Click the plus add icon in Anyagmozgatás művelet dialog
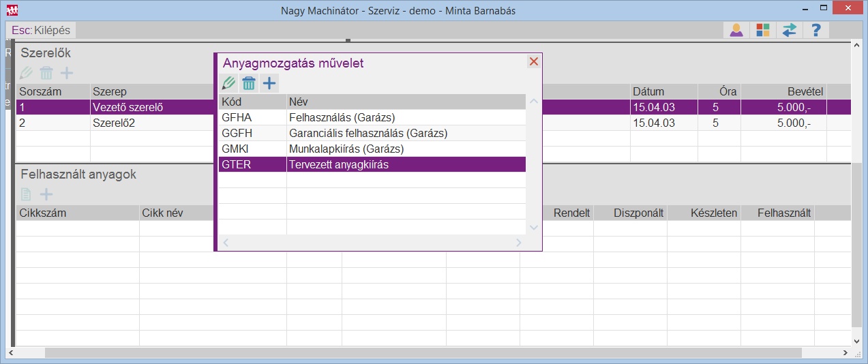868x364 pixels. click(270, 84)
